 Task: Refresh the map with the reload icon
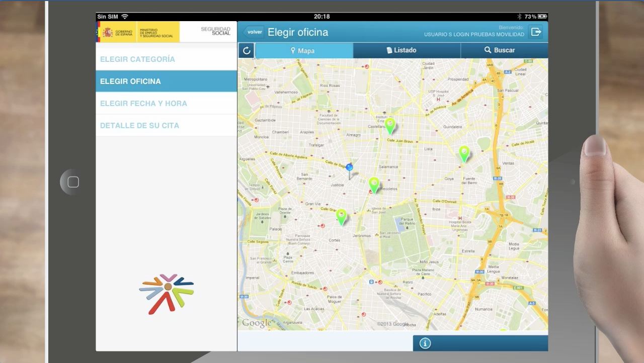247,50
